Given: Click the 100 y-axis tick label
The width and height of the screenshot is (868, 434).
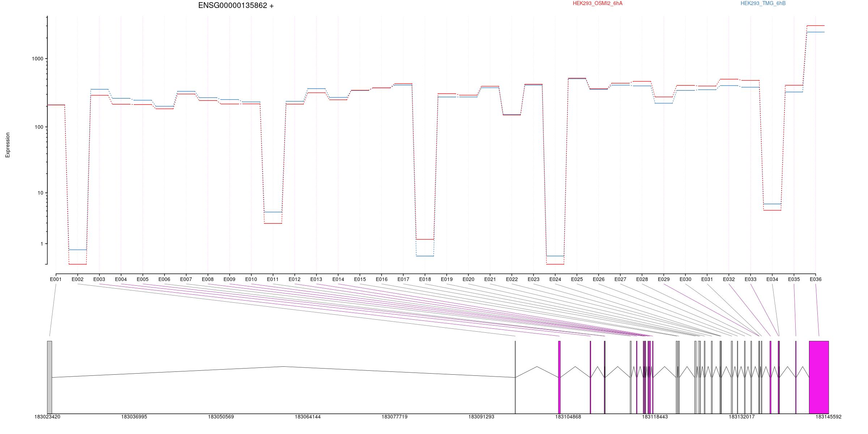Looking at the screenshot, I should coord(39,127).
